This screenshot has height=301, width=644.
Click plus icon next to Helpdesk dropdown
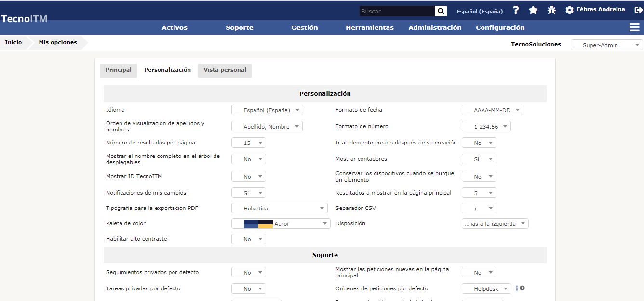[522, 288]
